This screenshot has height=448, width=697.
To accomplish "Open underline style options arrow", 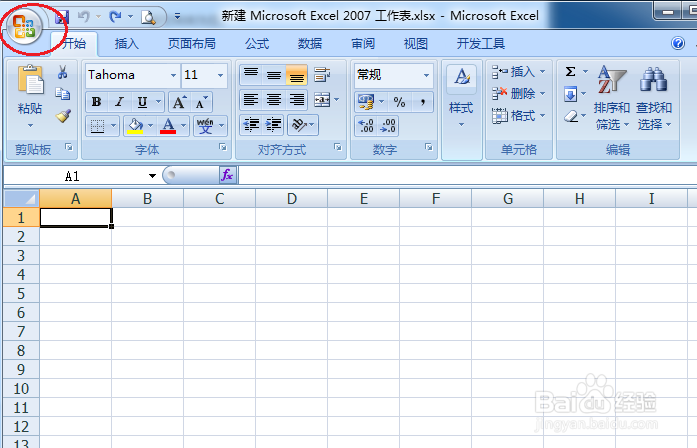I will (x=159, y=102).
